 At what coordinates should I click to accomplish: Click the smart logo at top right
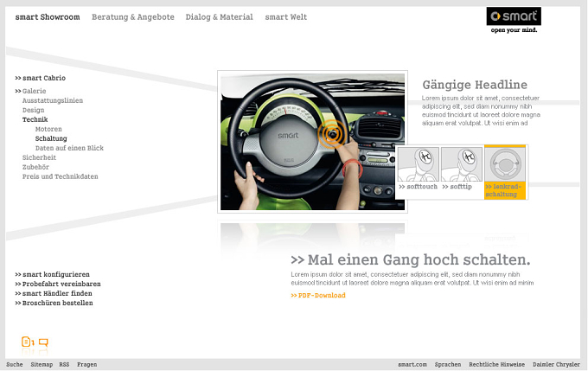(x=514, y=20)
